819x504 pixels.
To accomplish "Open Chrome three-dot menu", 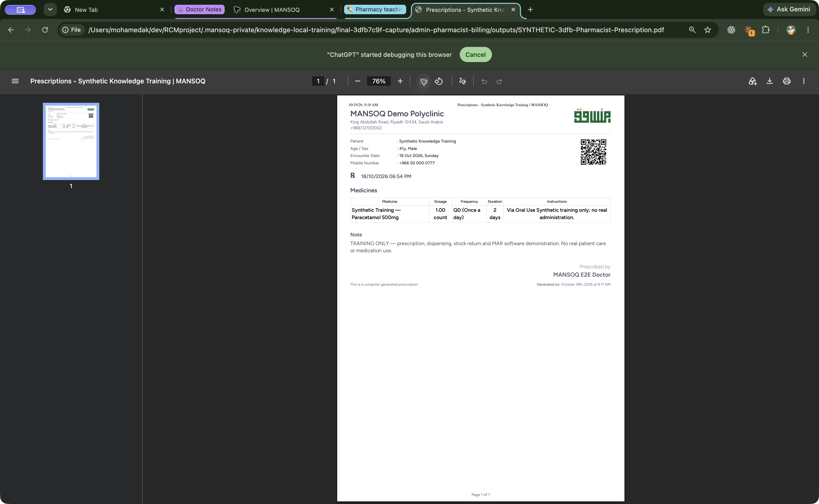I will click(808, 30).
